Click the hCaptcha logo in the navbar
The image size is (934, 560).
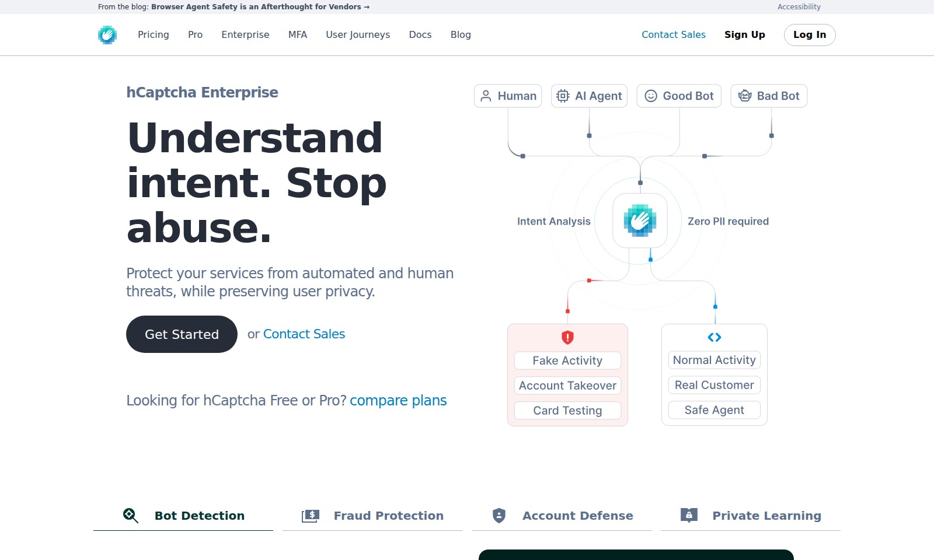[107, 35]
